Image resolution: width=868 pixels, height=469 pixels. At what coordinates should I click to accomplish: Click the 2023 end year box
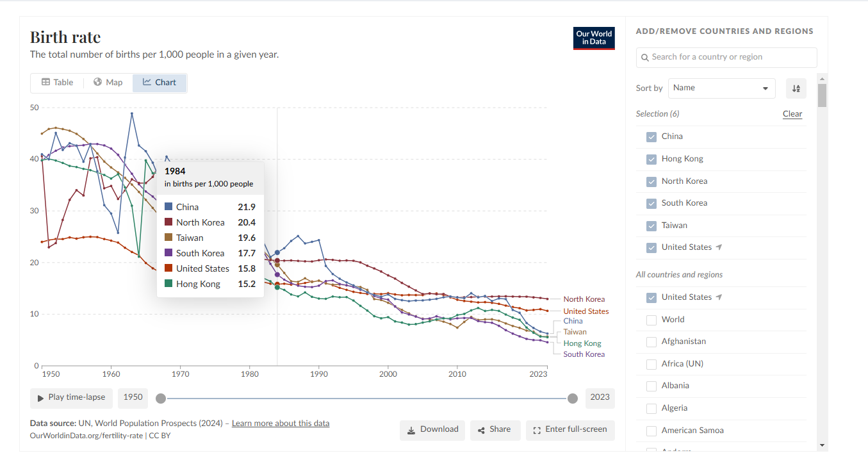(x=600, y=398)
